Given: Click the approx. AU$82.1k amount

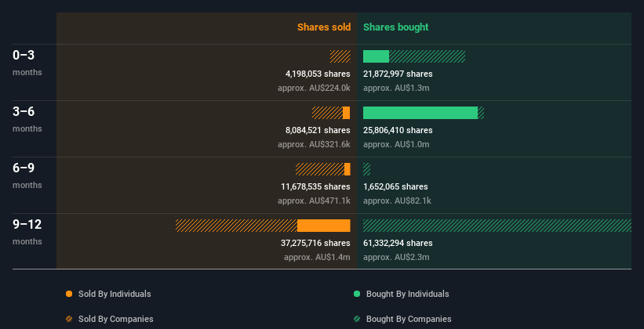Looking at the screenshot, I should (x=397, y=201).
